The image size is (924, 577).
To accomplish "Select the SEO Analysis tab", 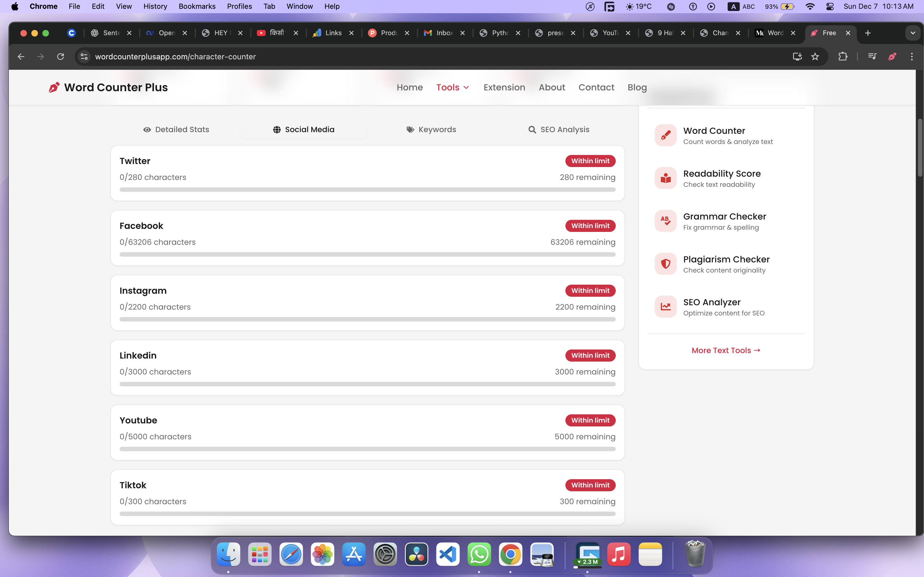I will click(559, 129).
